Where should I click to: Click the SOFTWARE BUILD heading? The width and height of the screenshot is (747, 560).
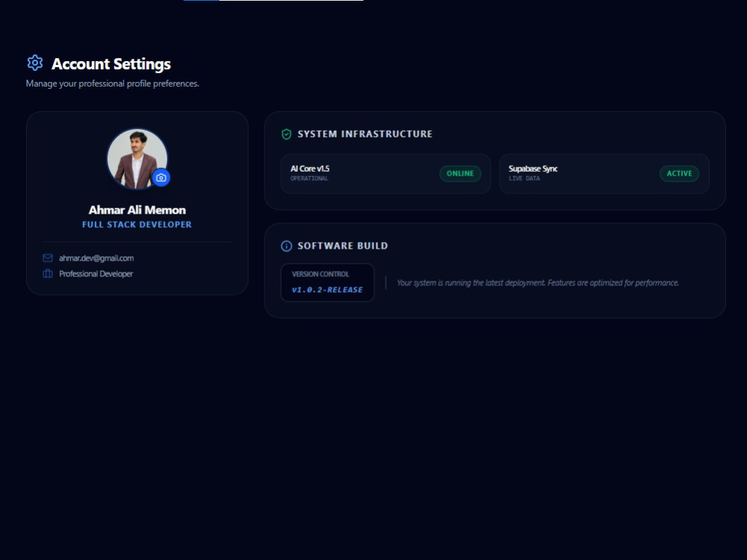coord(343,246)
